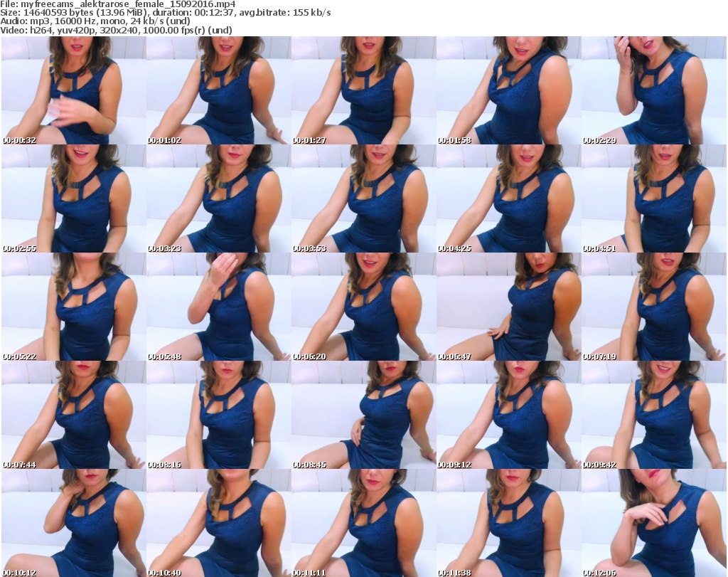Image resolution: width=728 pixels, height=577 pixels.
Task: Select the thumbnail labeled 00:03:53
Action: point(363,198)
